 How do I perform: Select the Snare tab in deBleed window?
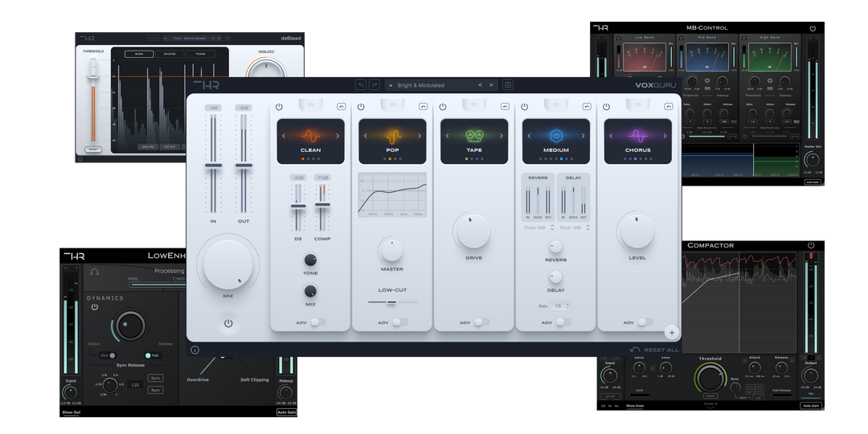click(x=170, y=54)
